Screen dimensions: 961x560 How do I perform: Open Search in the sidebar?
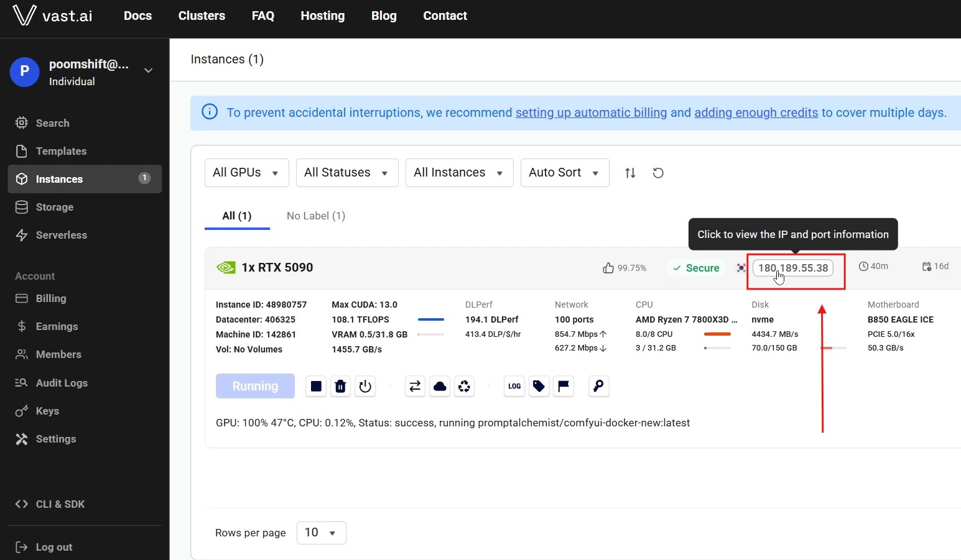(85, 123)
